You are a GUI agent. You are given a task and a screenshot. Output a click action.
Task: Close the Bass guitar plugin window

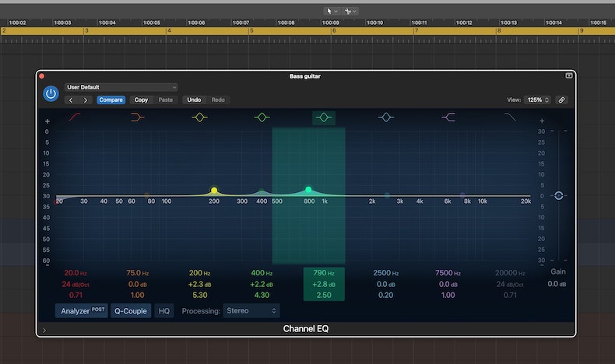[42, 76]
